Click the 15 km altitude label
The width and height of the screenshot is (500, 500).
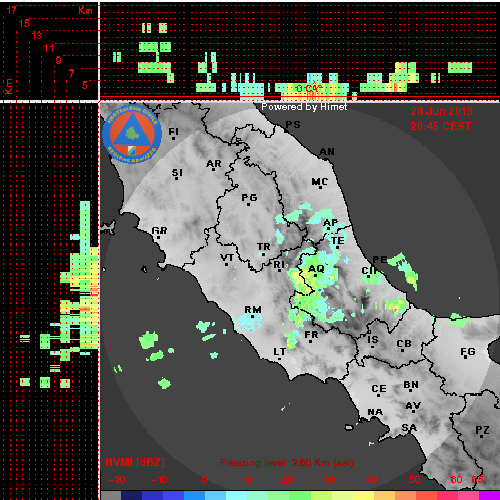pyautogui.click(x=24, y=23)
